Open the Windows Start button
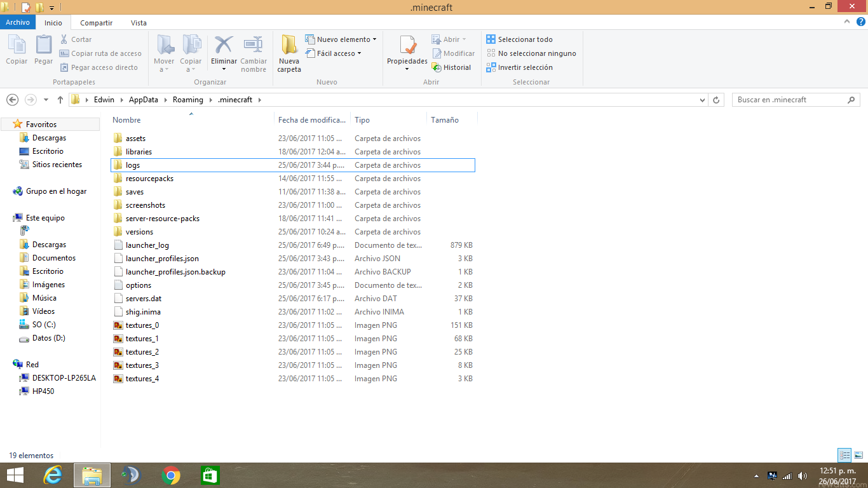 [15, 475]
